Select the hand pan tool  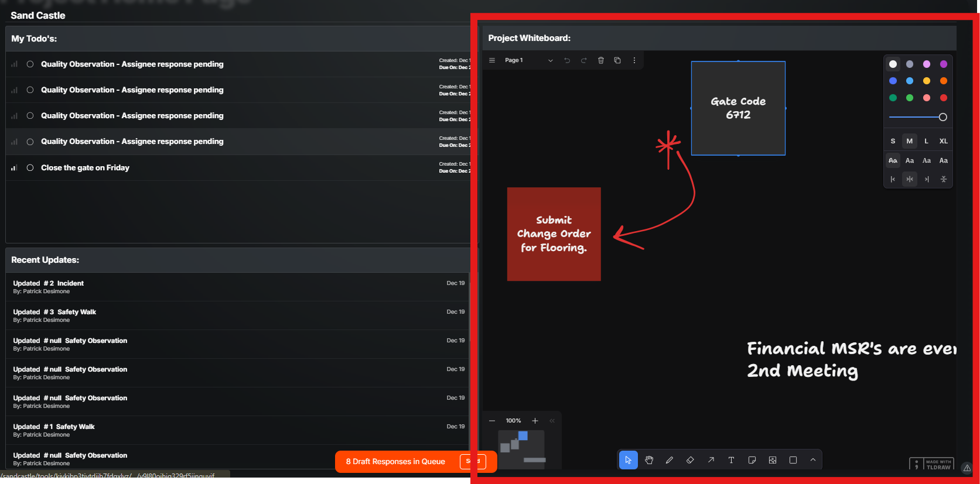[x=649, y=460]
